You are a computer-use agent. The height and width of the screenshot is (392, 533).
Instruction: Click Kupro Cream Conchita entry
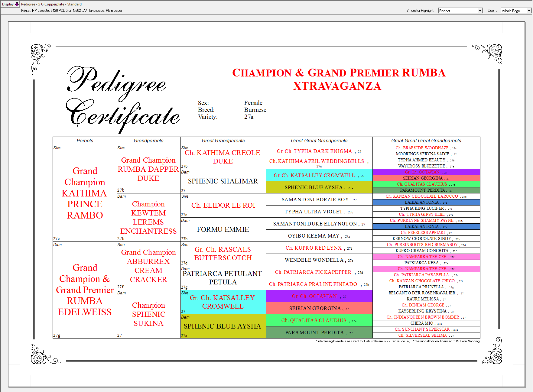click(426, 251)
